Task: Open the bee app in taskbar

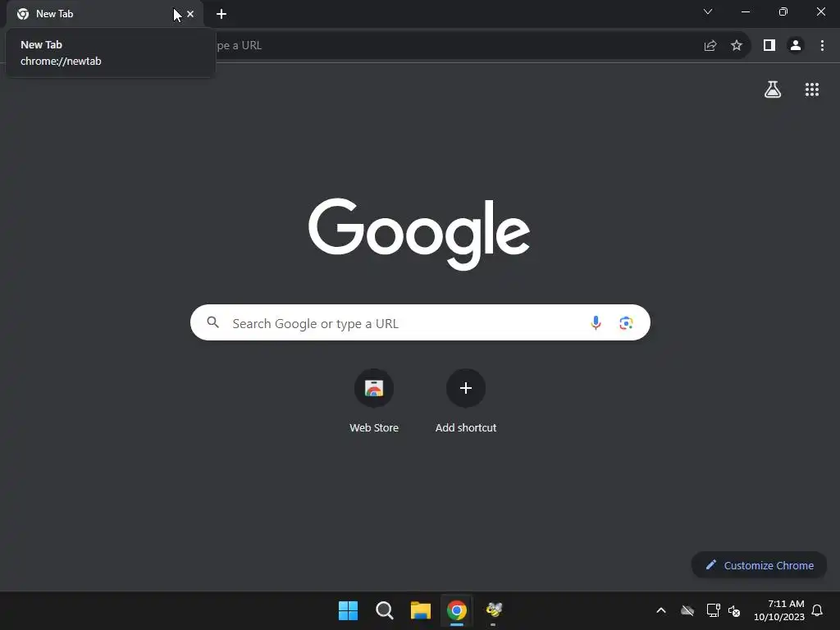Action: (x=493, y=609)
